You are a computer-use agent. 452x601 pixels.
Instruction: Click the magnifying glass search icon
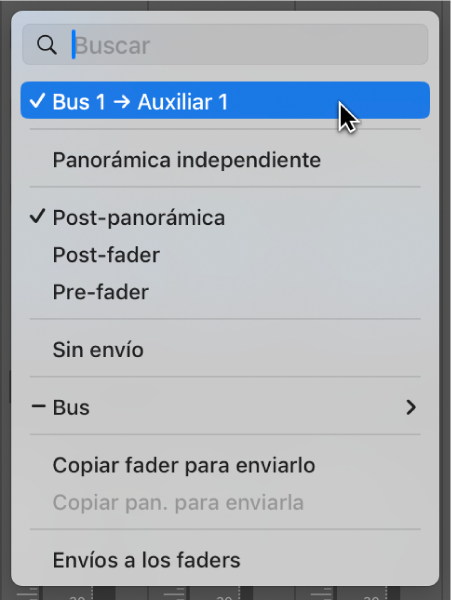click(47, 45)
